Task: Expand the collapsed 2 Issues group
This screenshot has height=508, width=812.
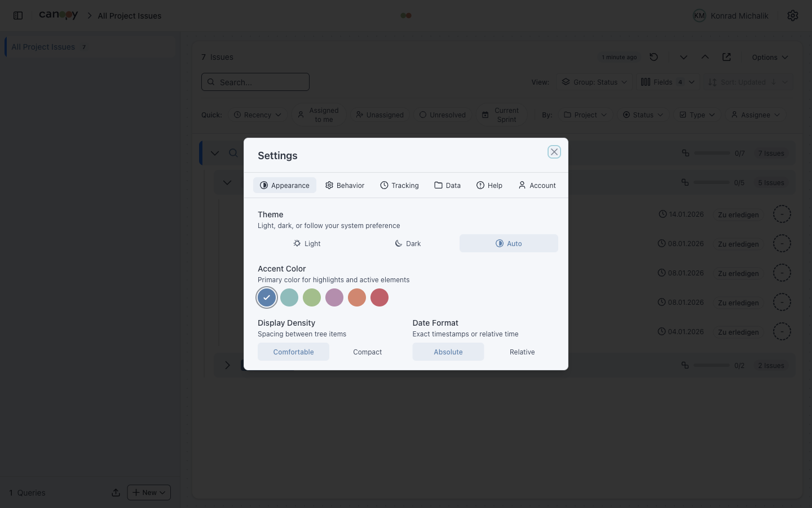Action: point(227,365)
